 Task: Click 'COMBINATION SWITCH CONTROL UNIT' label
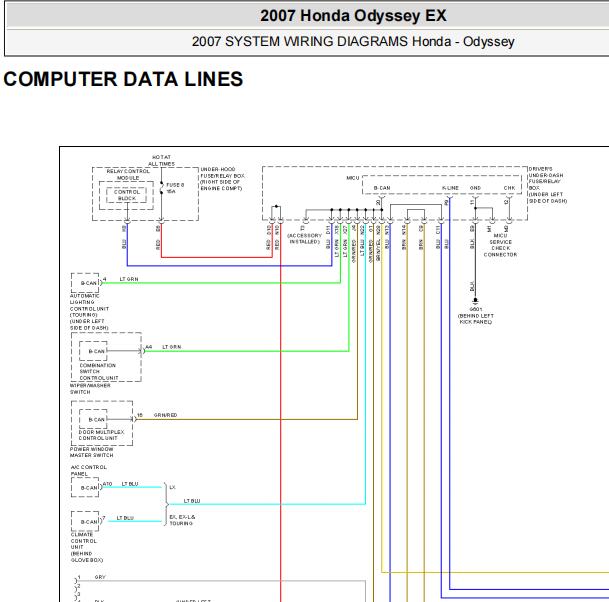99,372
